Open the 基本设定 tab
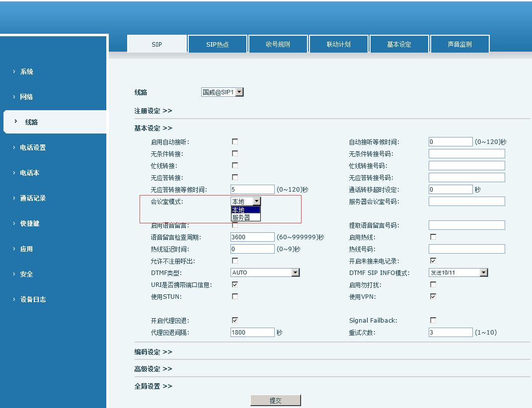The height and width of the screenshot is (408, 532). [399, 44]
